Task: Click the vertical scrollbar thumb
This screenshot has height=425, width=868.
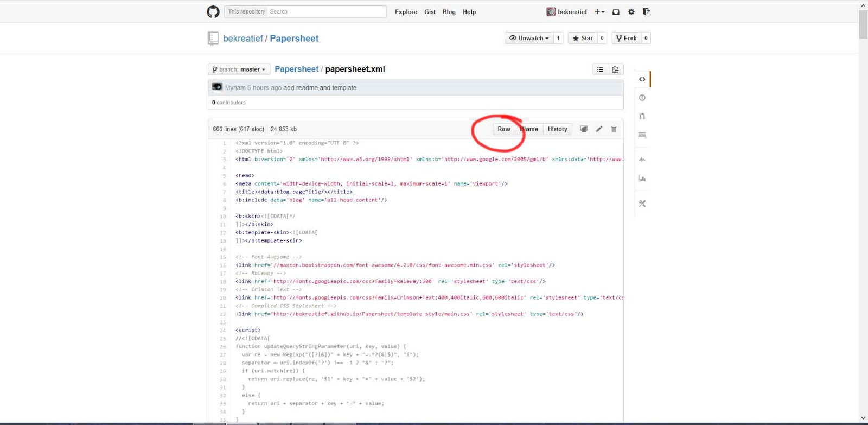Action: (863, 24)
